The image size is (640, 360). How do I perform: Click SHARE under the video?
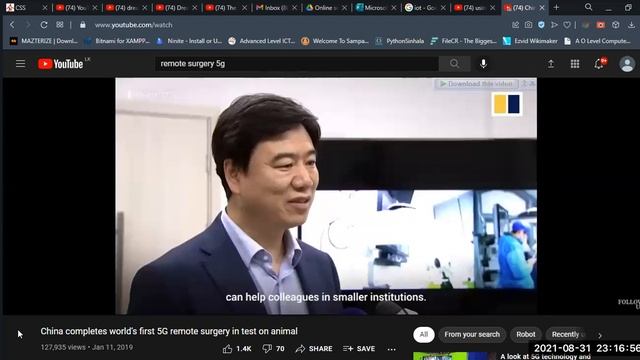314,349
